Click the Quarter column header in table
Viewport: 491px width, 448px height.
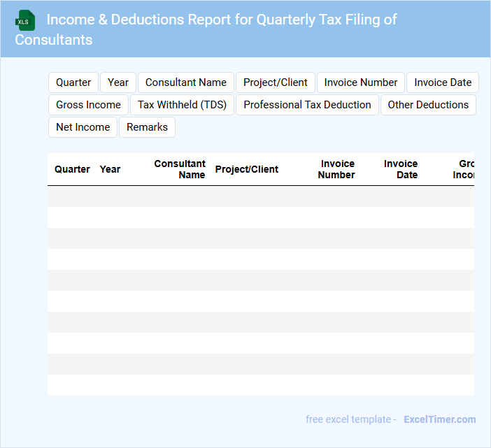point(72,169)
